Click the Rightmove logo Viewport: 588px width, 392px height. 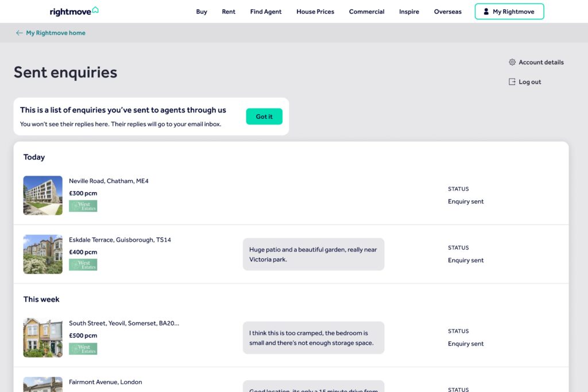[x=74, y=11]
